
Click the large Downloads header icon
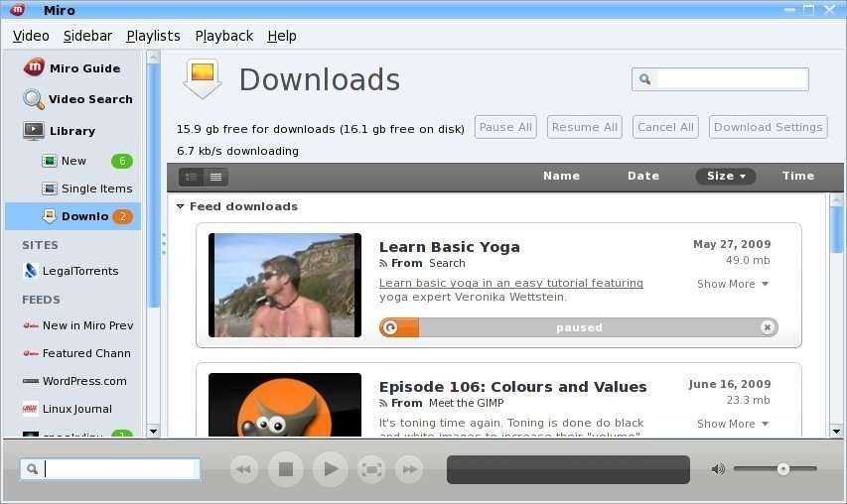coord(202,78)
